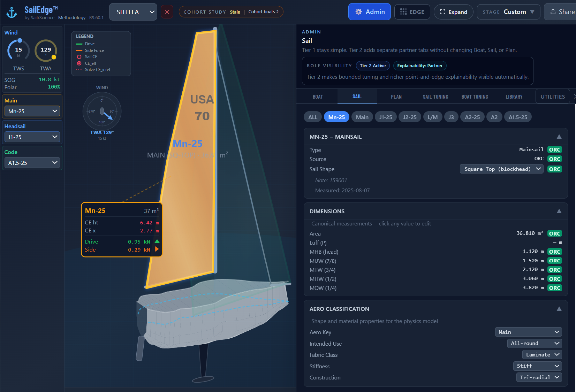Enable Tier 2 Active role visibility
576x392 pixels.
(x=373, y=66)
